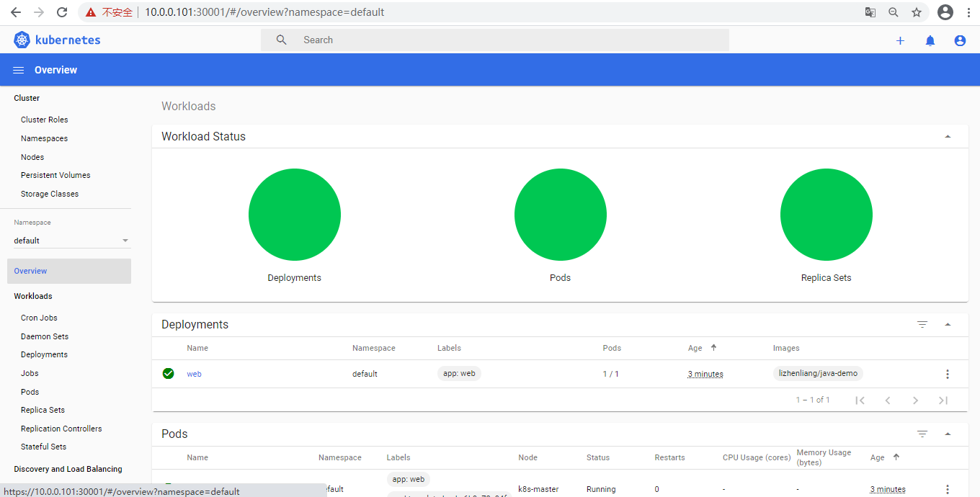Viewport: 980px width, 497px height.
Task: Open the notifications bell
Action: click(x=930, y=41)
